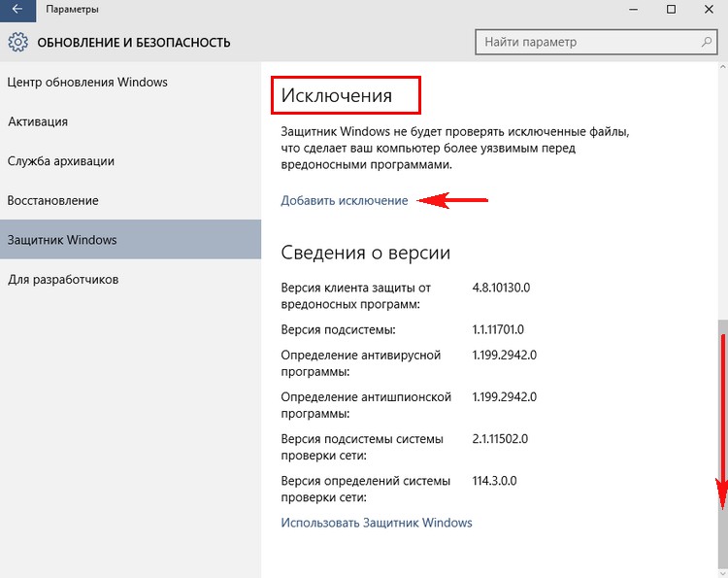
Task: Click the magnifier icon in the search box
Action: click(707, 42)
